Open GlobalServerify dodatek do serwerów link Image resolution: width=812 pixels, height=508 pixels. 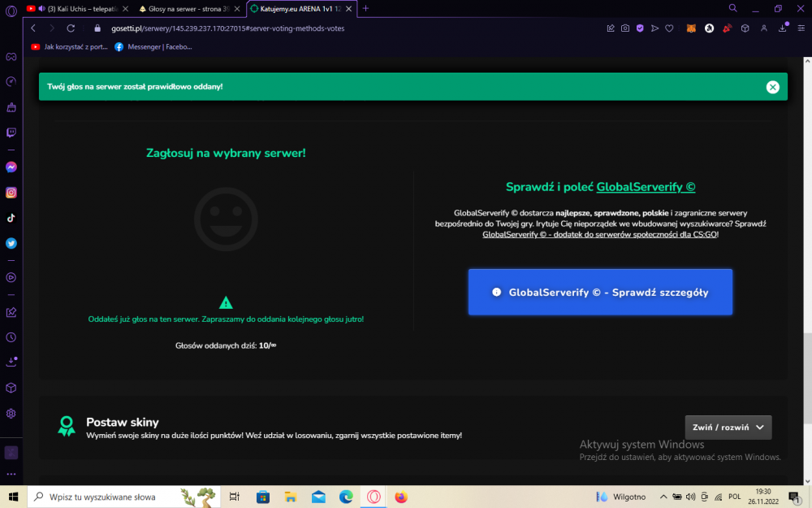pyautogui.click(x=600, y=234)
